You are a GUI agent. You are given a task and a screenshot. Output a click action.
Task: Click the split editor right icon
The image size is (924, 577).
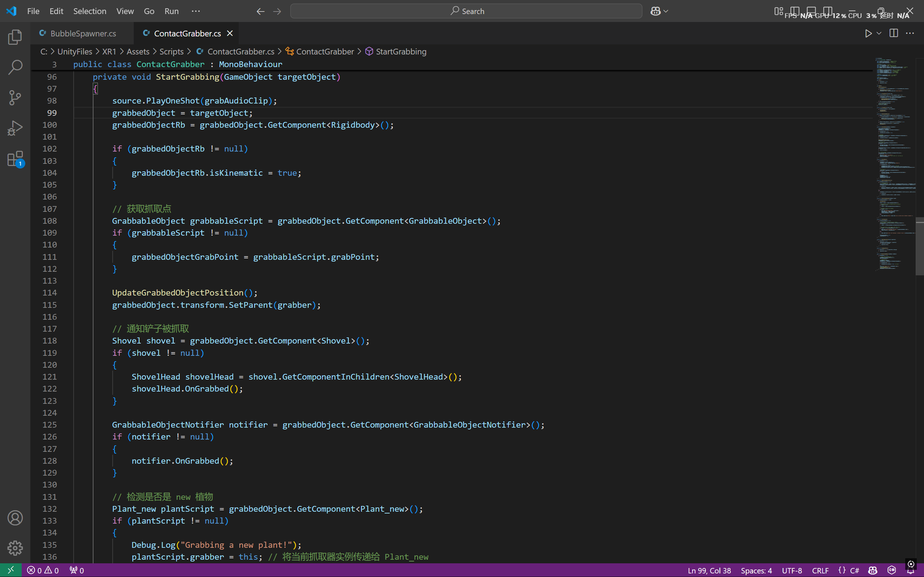(893, 34)
